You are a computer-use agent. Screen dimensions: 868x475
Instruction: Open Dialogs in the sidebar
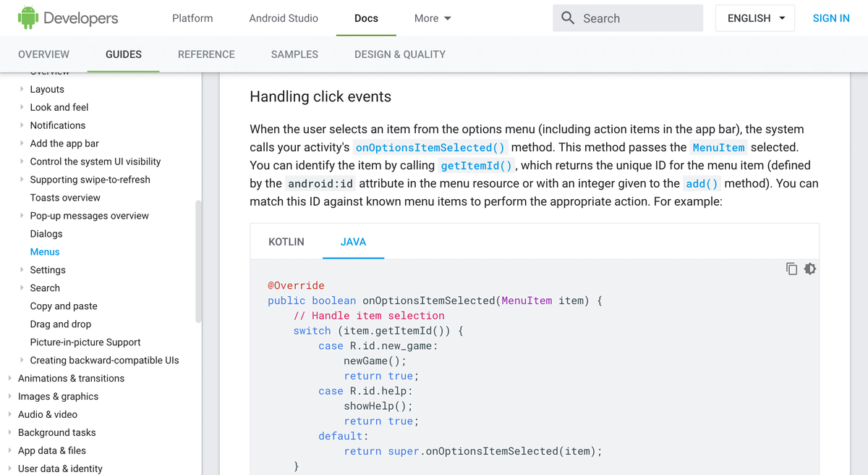(46, 234)
